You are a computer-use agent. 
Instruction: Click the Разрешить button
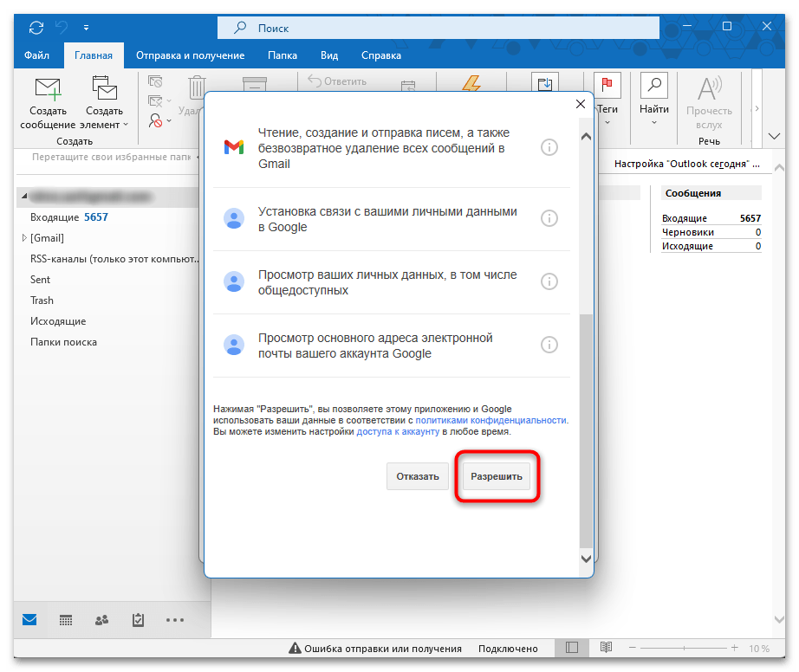click(497, 476)
